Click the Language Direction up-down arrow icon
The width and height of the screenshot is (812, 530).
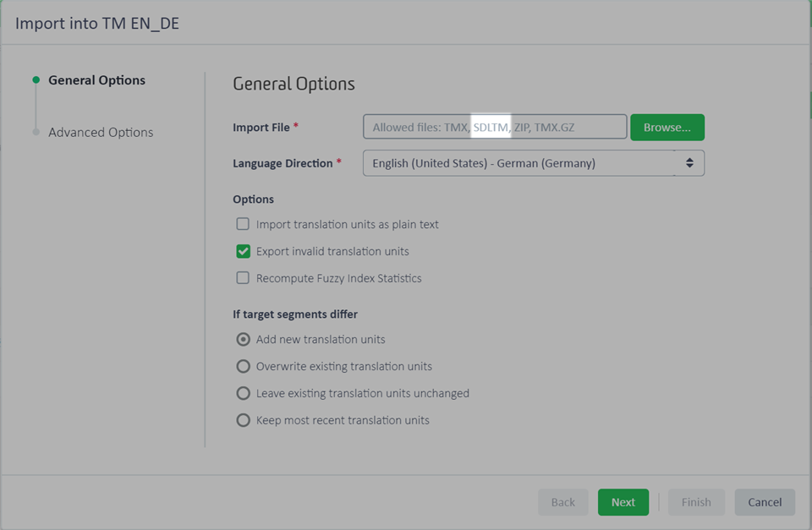(x=689, y=163)
